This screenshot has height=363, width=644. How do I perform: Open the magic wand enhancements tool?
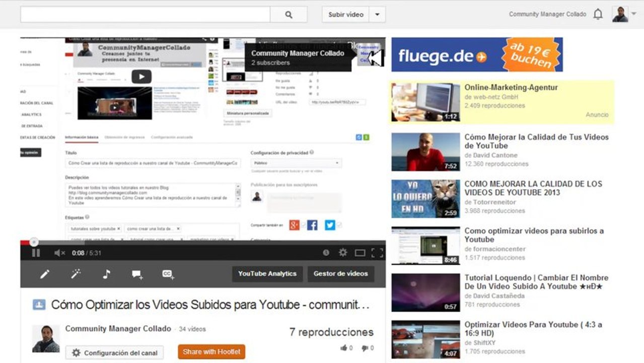76,274
